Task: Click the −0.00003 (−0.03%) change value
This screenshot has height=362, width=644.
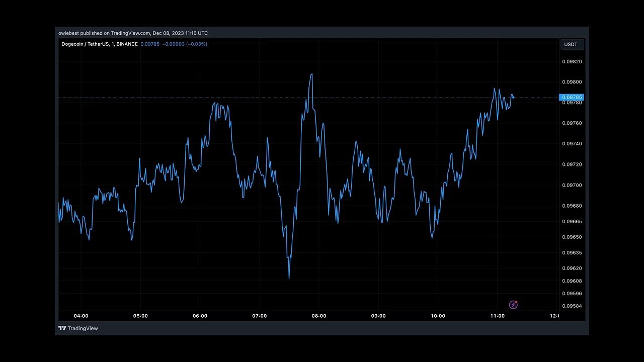Action: (185, 44)
